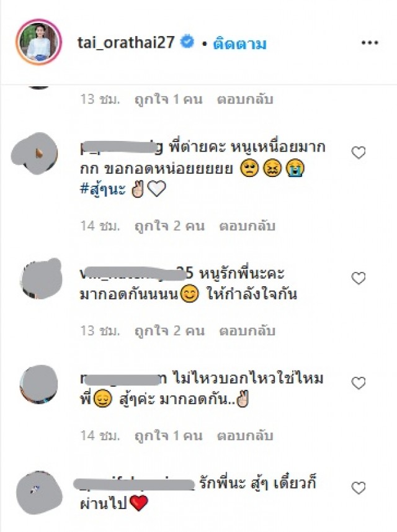
Task: Reply to the ไม่ไหวบอกไหว comment
Action: click(x=245, y=436)
